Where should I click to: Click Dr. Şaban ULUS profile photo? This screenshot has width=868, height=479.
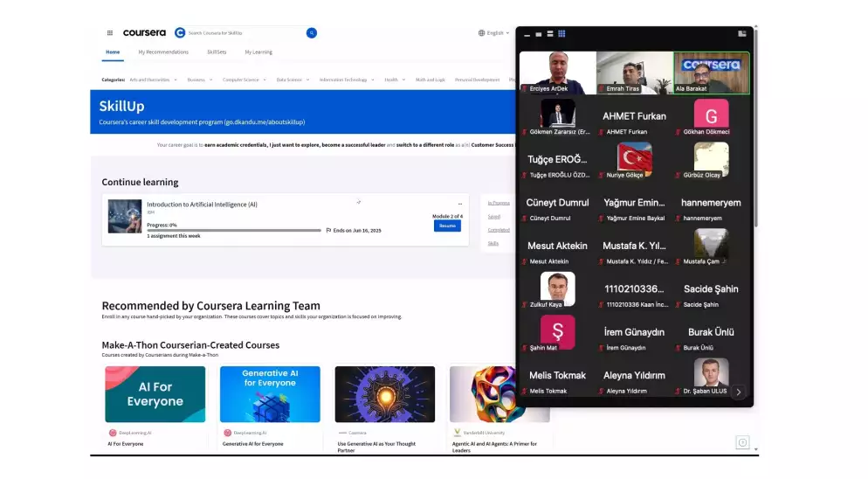pyautogui.click(x=711, y=372)
